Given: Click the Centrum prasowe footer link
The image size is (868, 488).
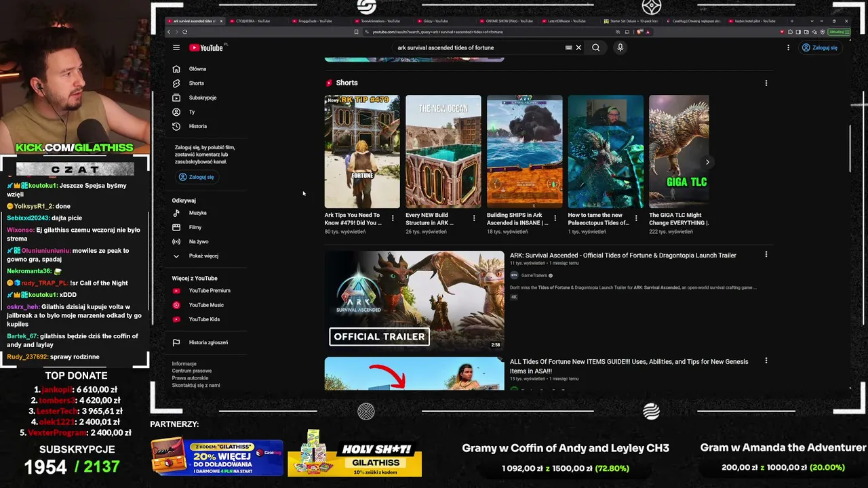Looking at the screenshot, I should click(x=192, y=371).
